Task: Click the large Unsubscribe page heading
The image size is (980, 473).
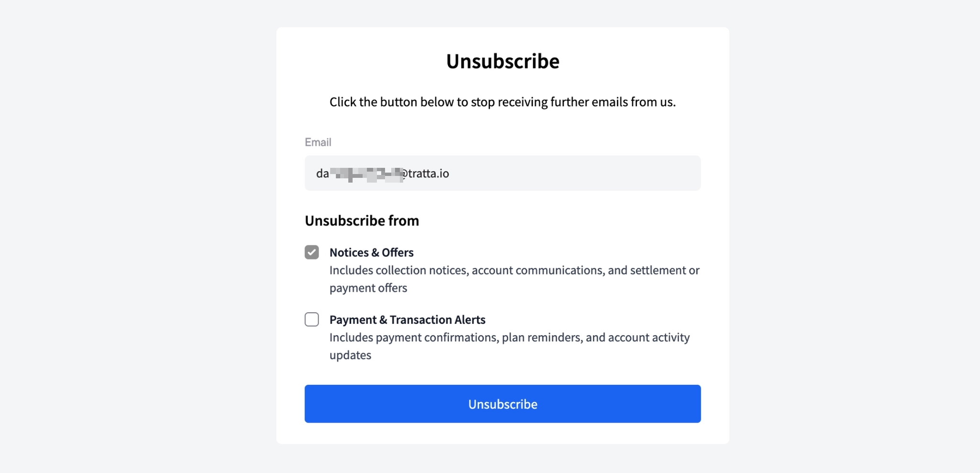Action: coord(502,61)
